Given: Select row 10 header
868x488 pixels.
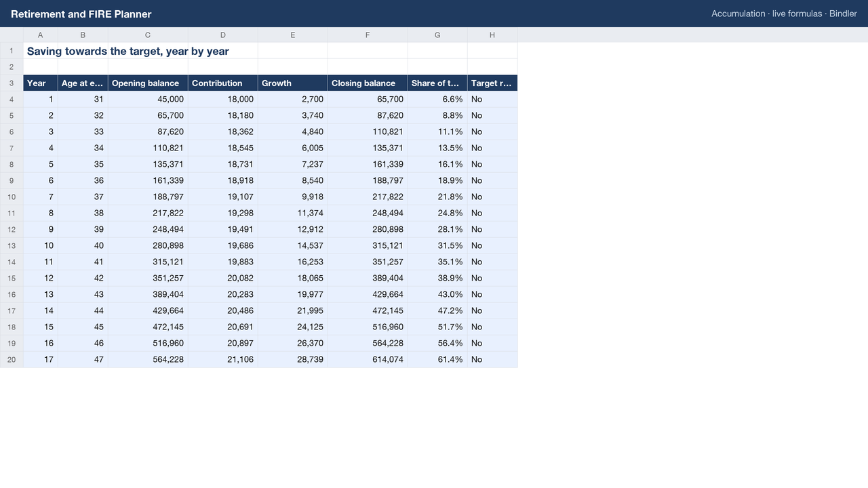Looking at the screenshot, I should [x=12, y=197].
